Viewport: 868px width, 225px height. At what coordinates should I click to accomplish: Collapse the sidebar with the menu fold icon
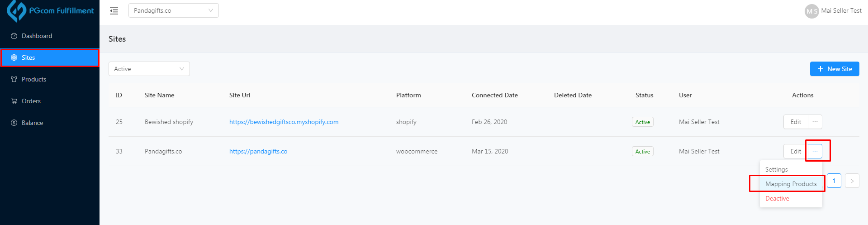114,11
